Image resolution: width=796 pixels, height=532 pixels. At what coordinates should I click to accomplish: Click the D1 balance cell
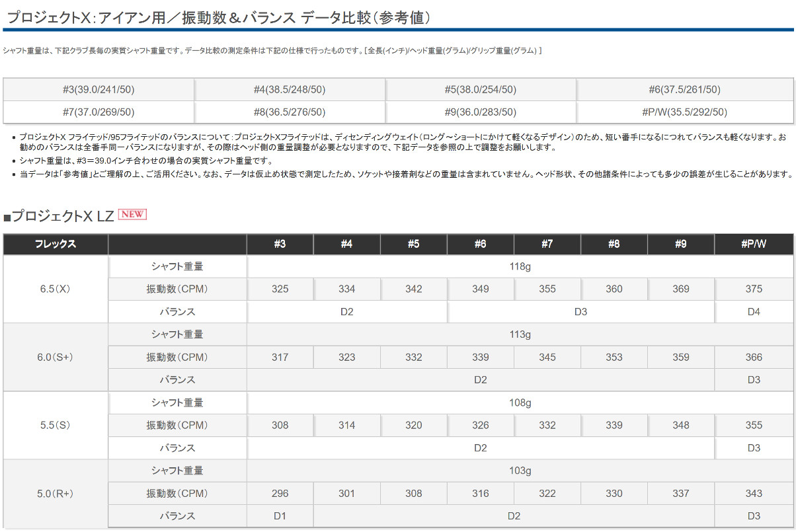[280, 515]
